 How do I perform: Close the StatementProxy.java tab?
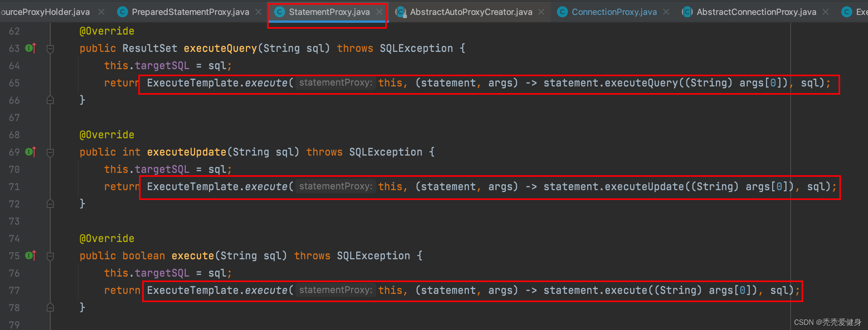pos(379,12)
